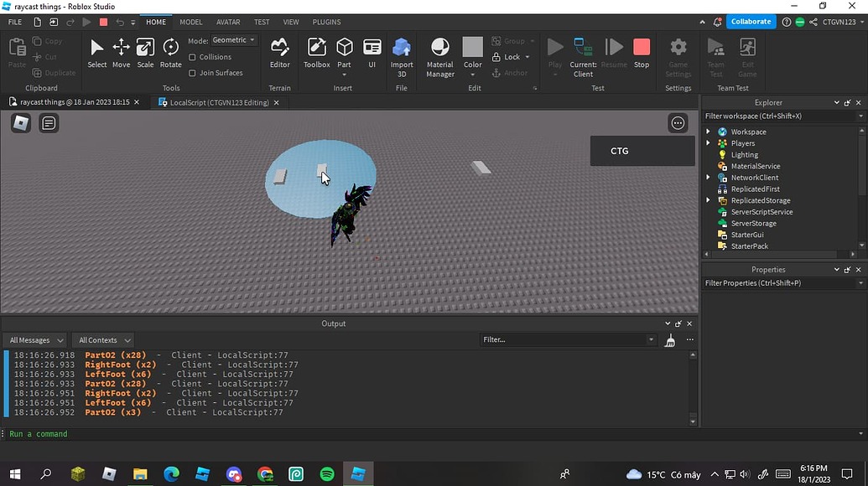Open the All Messages filter dropdown
This screenshot has width=868, height=486.
point(34,339)
